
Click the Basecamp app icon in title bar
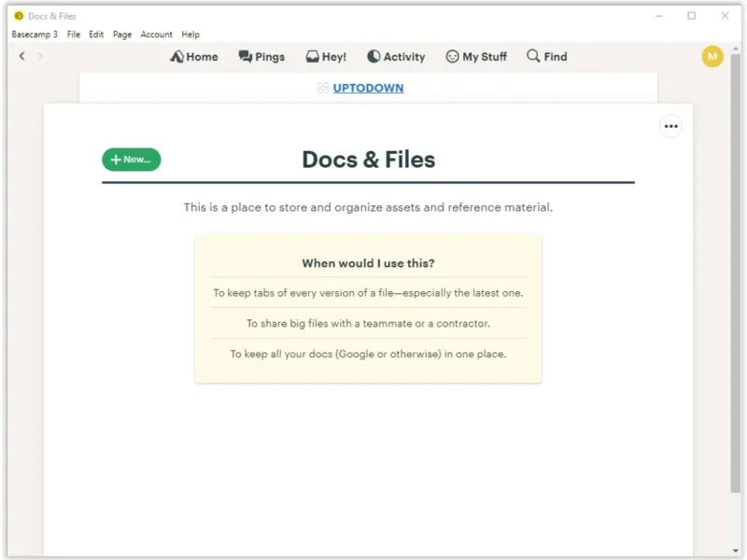point(19,16)
